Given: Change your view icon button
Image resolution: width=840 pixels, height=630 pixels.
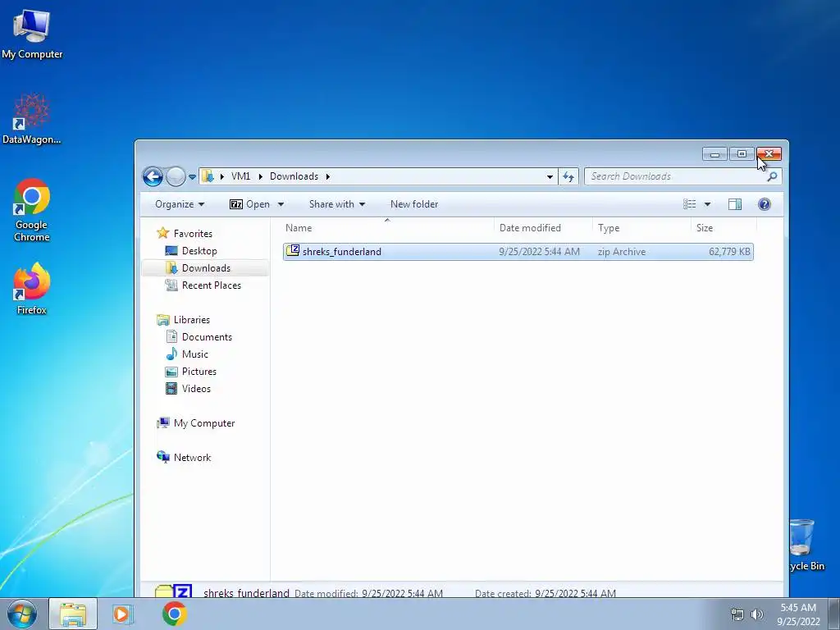Looking at the screenshot, I should (x=689, y=204).
